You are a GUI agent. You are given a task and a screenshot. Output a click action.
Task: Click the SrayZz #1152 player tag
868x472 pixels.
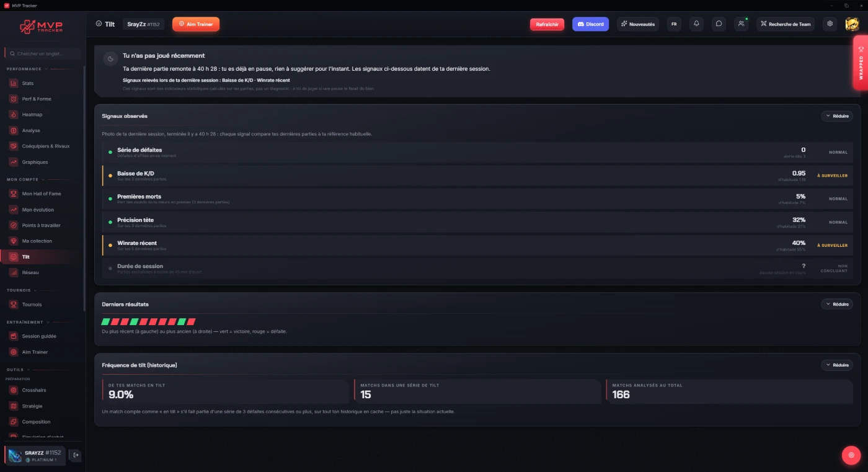coord(143,24)
